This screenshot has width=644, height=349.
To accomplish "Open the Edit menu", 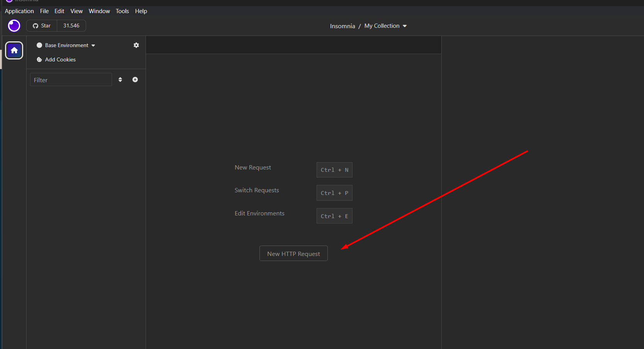I will tap(59, 11).
